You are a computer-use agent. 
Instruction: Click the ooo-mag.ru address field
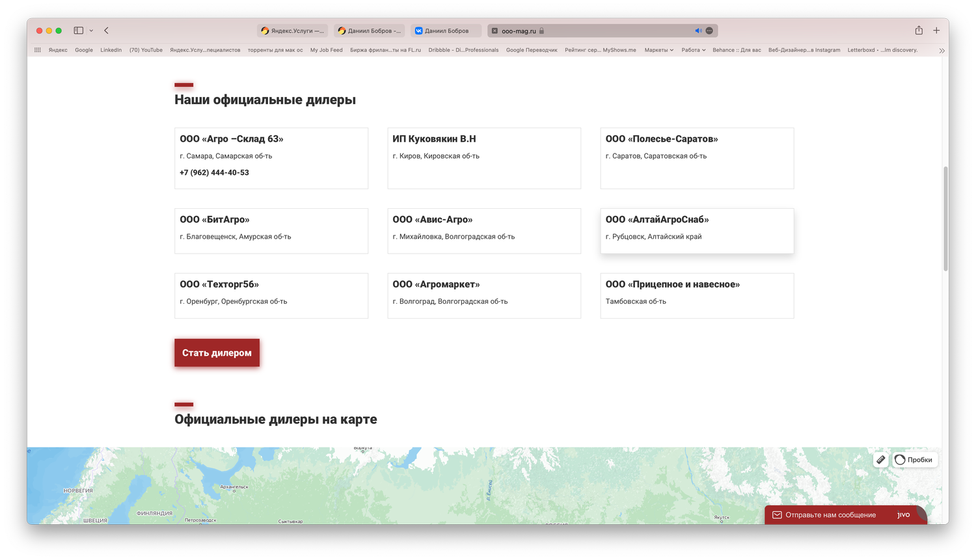pyautogui.click(x=603, y=31)
